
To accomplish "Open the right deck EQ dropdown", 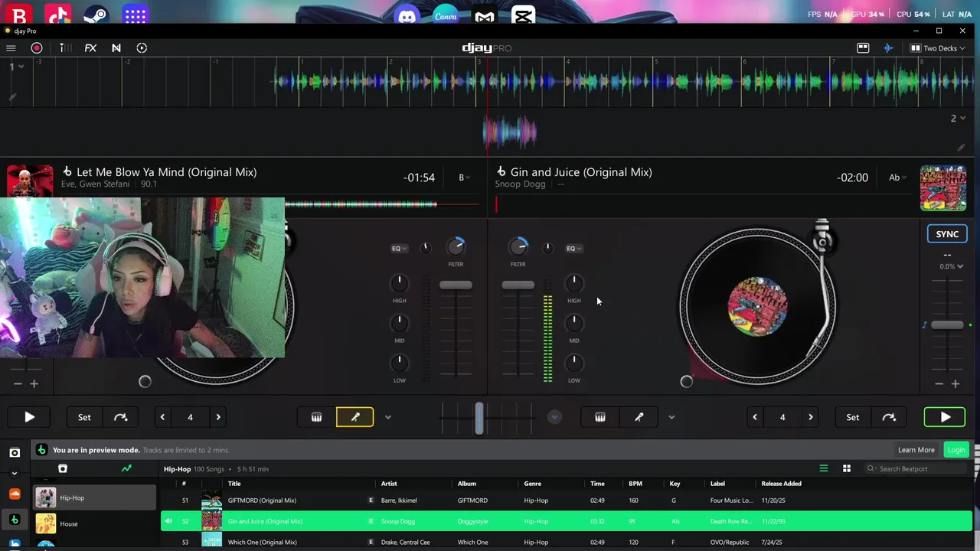I will coord(574,248).
